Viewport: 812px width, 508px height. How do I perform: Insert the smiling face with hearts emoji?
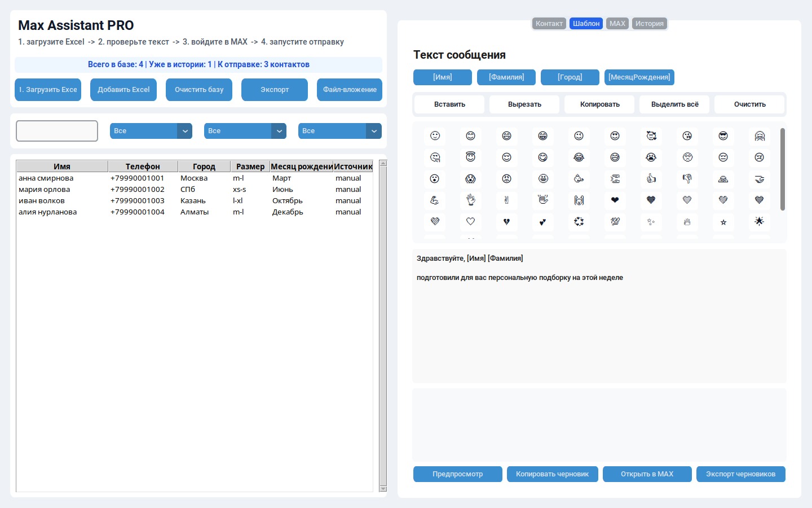[x=651, y=136]
